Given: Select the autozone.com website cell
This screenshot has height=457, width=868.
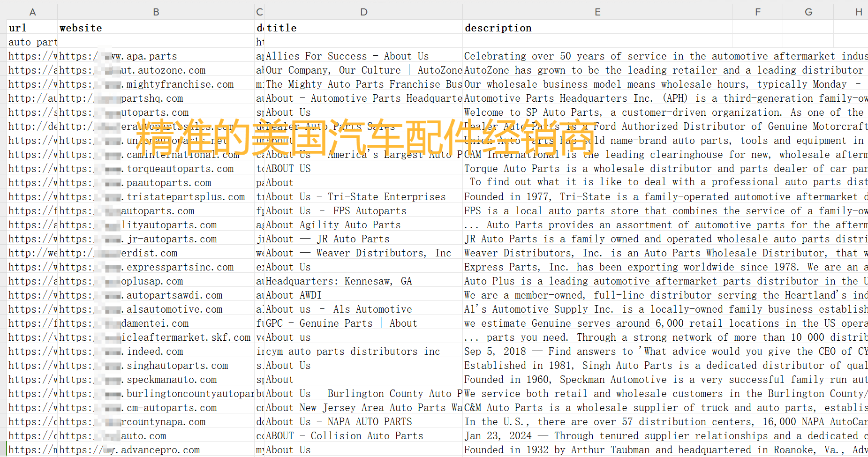Looking at the screenshot, I should tap(156, 70).
